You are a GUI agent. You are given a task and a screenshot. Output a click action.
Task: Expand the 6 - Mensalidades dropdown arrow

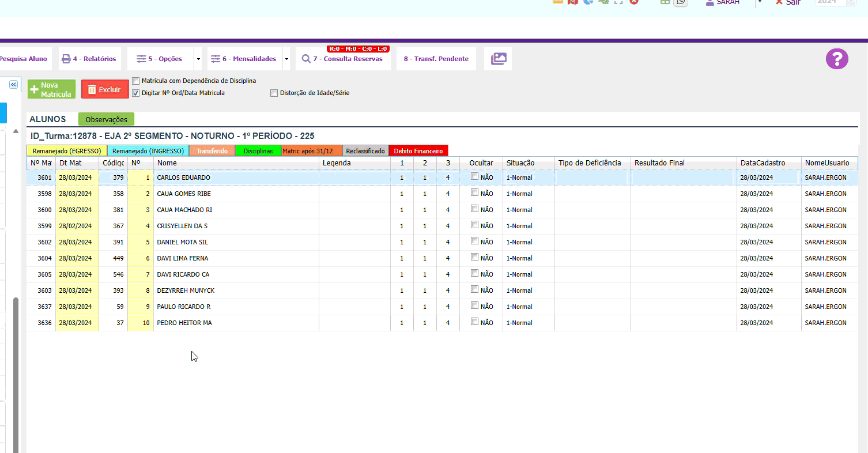pyautogui.click(x=286, y=59)
